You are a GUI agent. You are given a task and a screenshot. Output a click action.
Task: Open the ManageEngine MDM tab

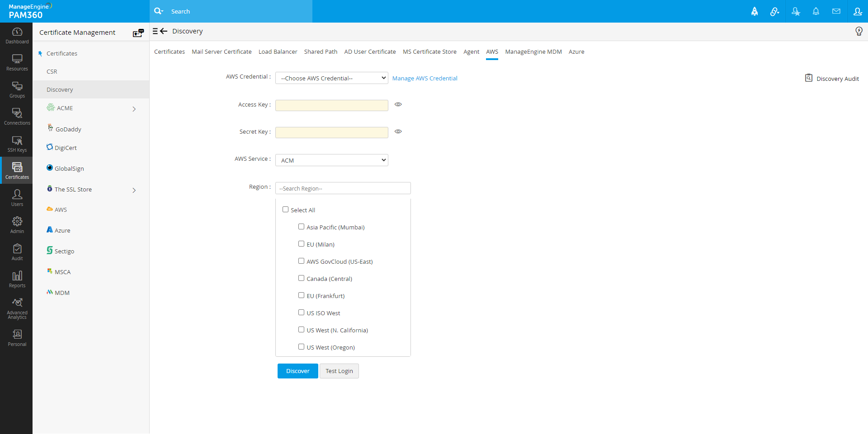pyautogui.click(x=533, y=52)
